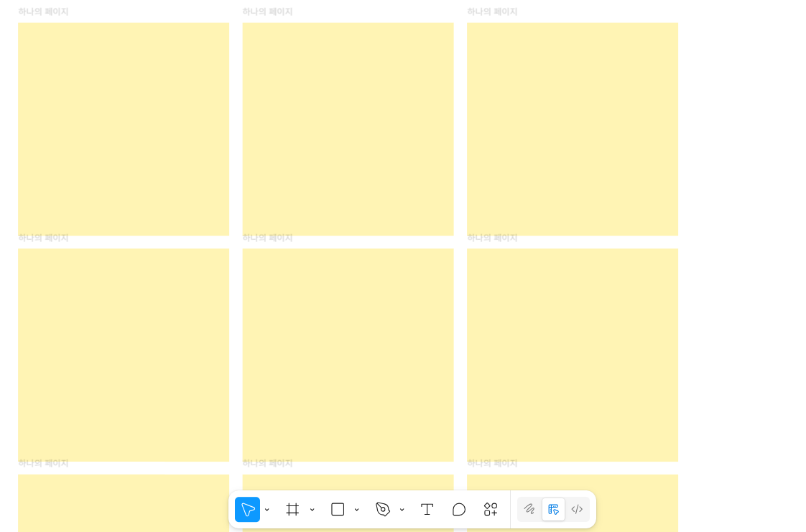Choose the Comment tool

coord(459,510)
